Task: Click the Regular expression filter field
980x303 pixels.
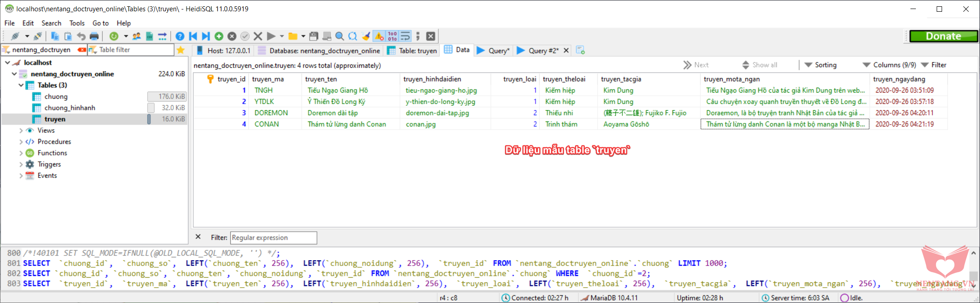Action: (273, 238)
